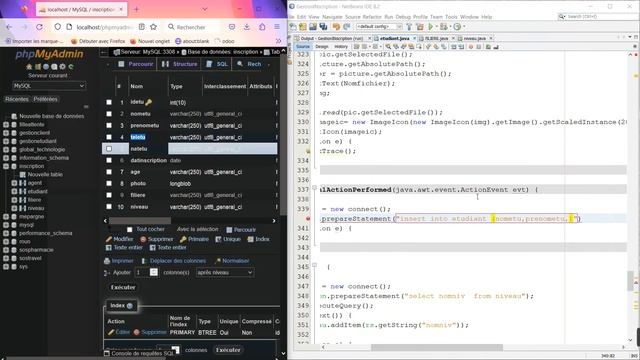Viewport: 640px width, 360px height.
Task: Open the phpMyAdmin settings gear icon
Action: [62, 67]
